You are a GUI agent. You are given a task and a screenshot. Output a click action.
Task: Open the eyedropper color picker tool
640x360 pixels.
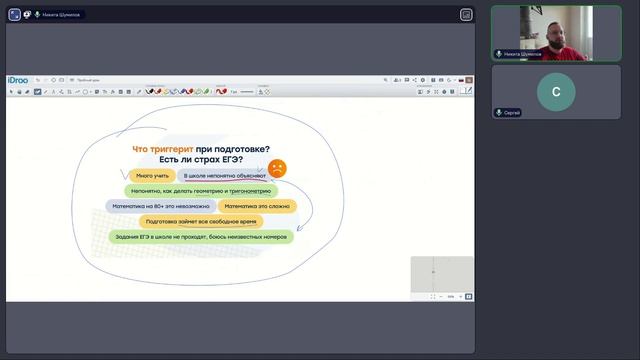[139, 92]
